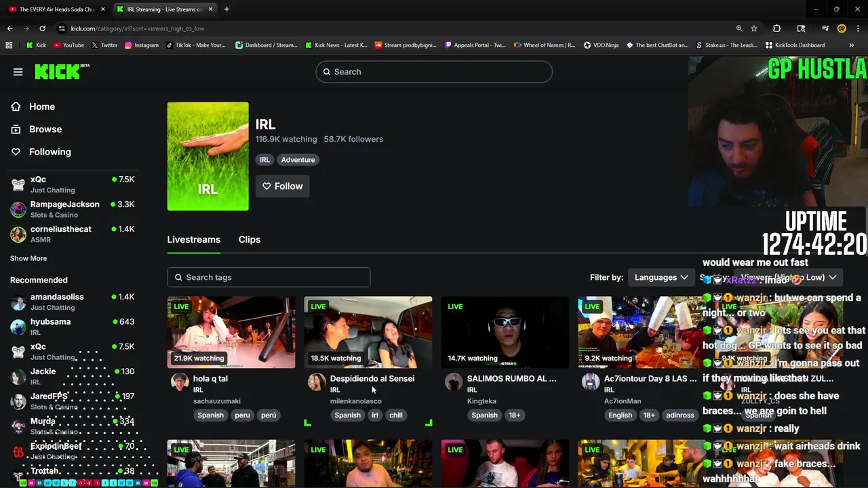868x488 pixels.
Task: Open Wheel of Names bookmark
Action: pos(545,45)
